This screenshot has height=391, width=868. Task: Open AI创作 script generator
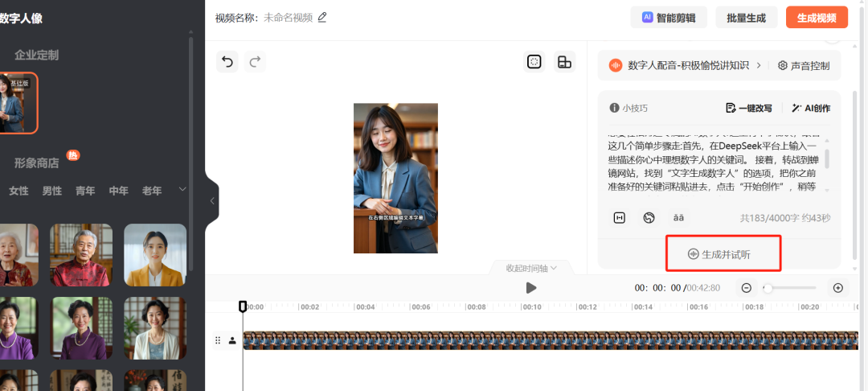pyautogui.click(x=811, y=108)
